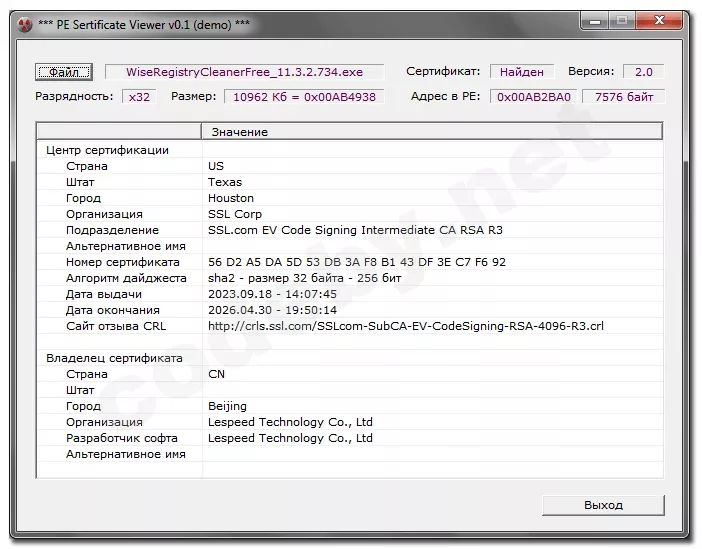Click the Значение column header

(432, 132)
